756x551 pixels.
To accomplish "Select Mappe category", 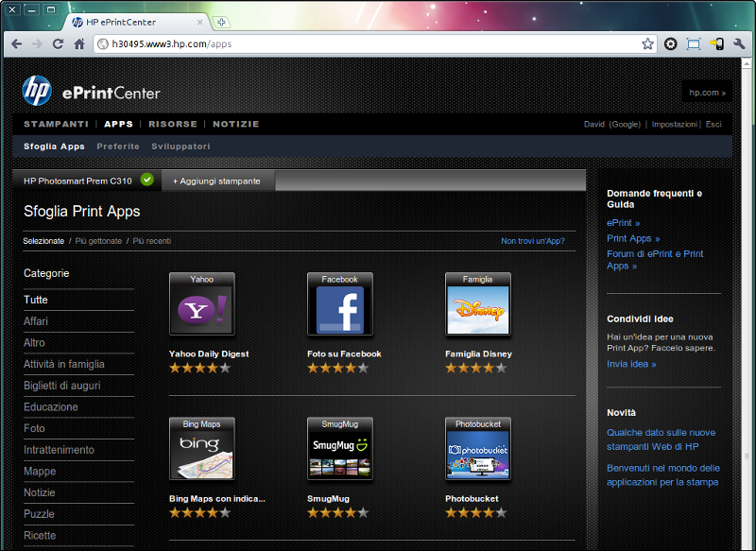I will point(40,471).
